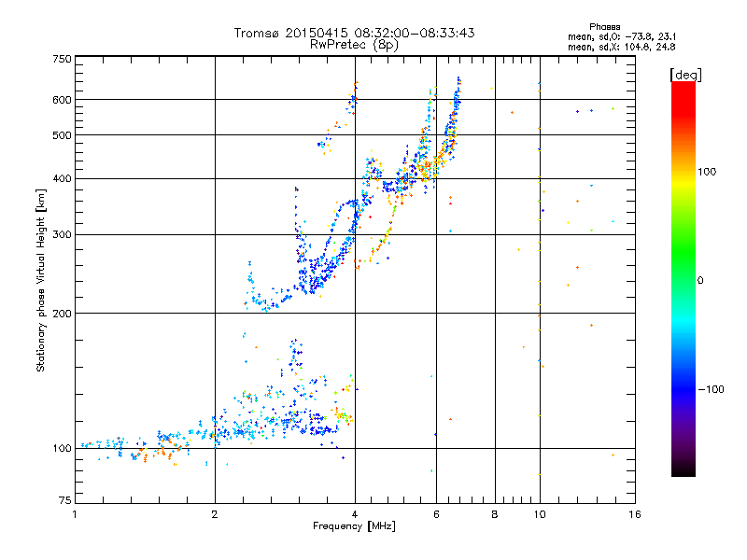Click the 200 tick on height axis

62,313
